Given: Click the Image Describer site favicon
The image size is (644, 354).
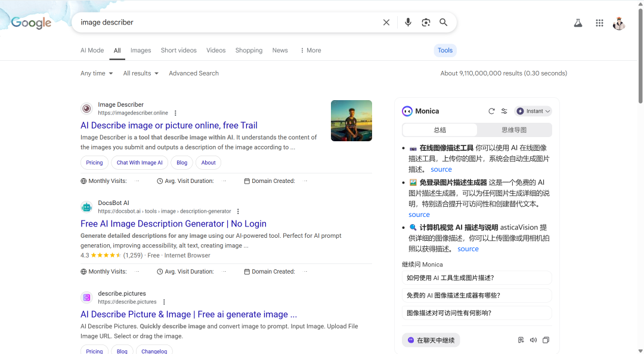Looking at the screenshot, I should (86, 109).
